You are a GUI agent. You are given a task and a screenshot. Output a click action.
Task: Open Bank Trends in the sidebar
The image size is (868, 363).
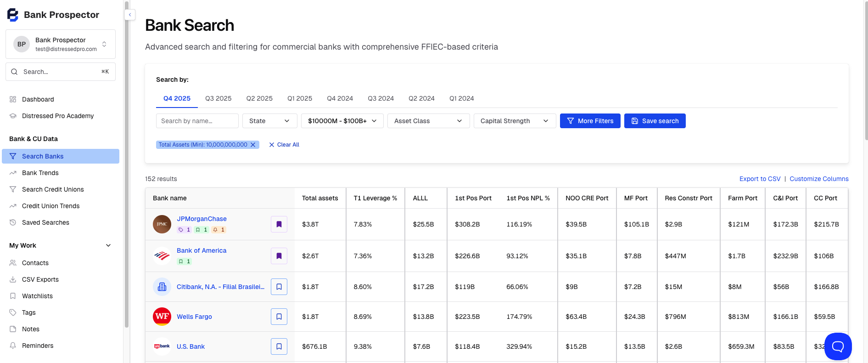(40, 173)
